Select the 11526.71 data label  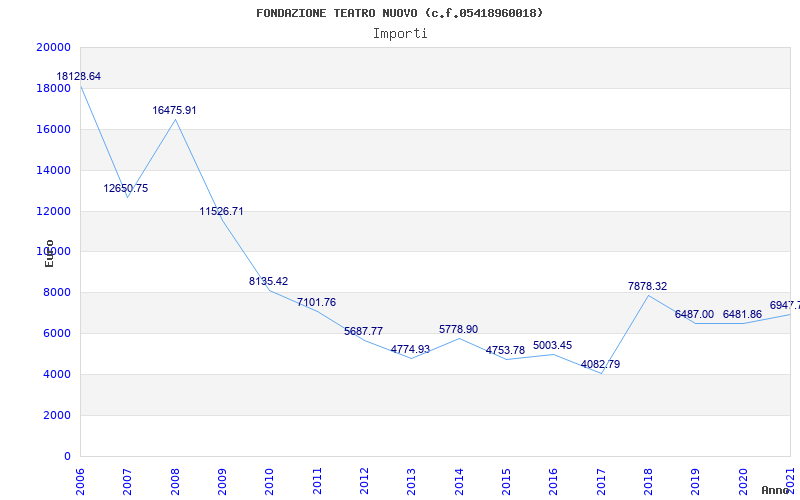pyautogui.click(x=221, y=211)
